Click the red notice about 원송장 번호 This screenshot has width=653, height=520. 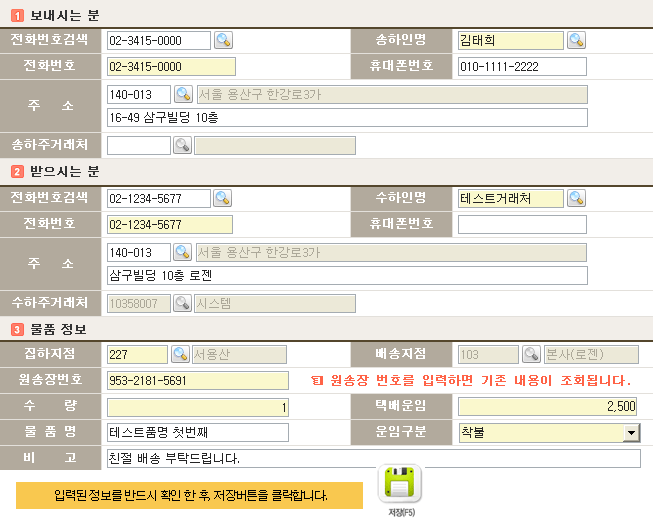click(x=471, y=380)
